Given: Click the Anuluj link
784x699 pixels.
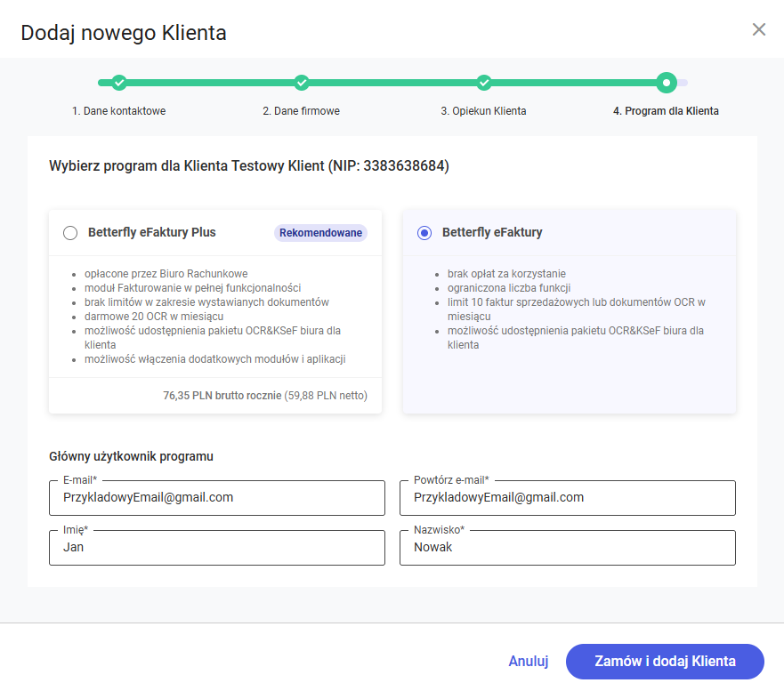Looking at the screenshot, I should [x=528, y=661].
